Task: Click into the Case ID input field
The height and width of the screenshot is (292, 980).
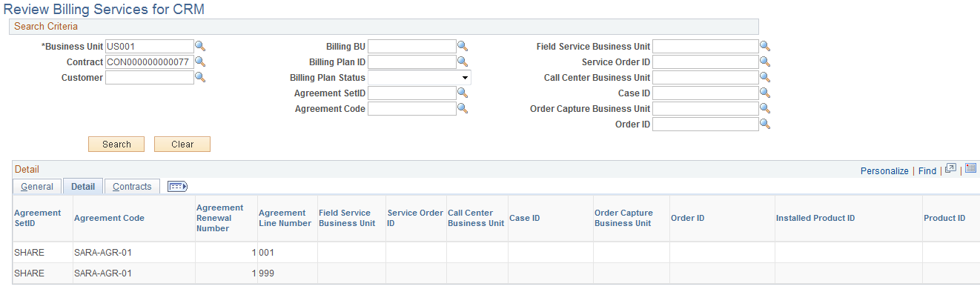Action: (706, 93)
